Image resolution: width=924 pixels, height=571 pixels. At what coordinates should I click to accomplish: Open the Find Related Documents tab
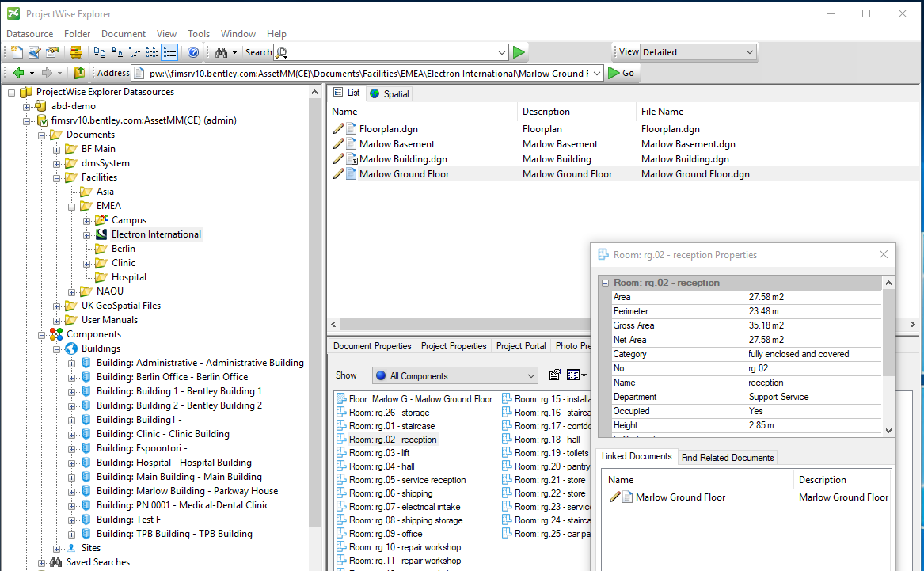pyautogui.click(x=727, y=457)
